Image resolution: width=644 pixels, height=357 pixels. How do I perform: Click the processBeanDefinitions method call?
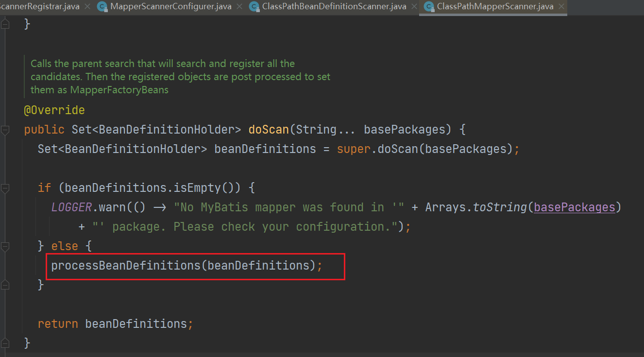tap(126, 266)
